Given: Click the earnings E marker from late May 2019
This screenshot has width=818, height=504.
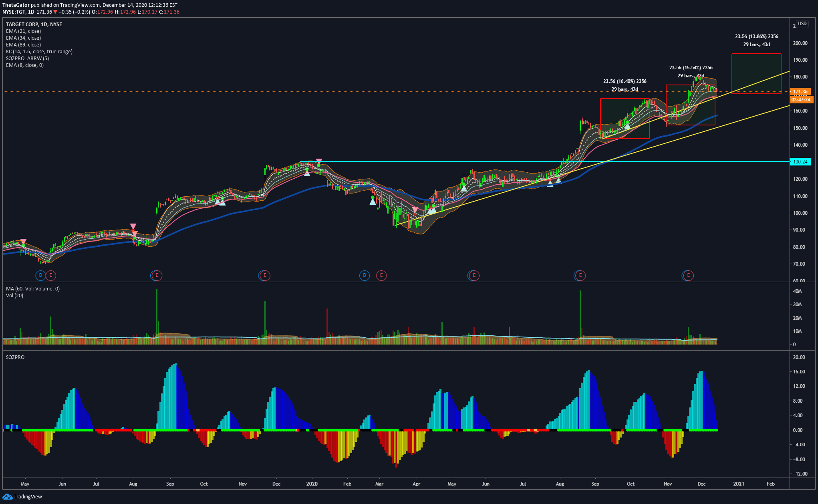Looking at the screenshot, I should (50, 275).
